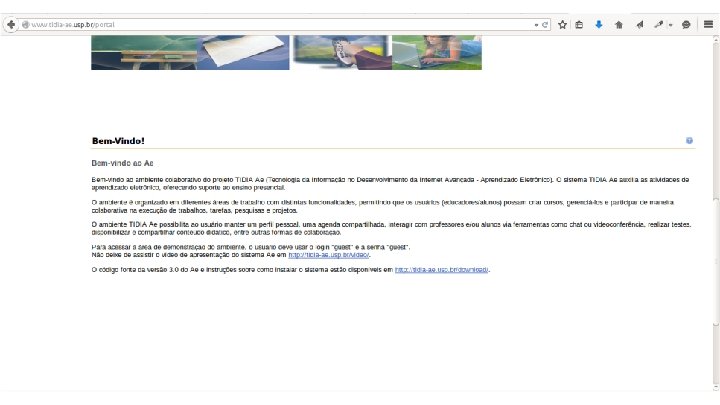Image resolution: width=720 pixels, height=405 pixels.
Task: Open the downloads blue arrow icon
Action: click(x=599, y=24)
